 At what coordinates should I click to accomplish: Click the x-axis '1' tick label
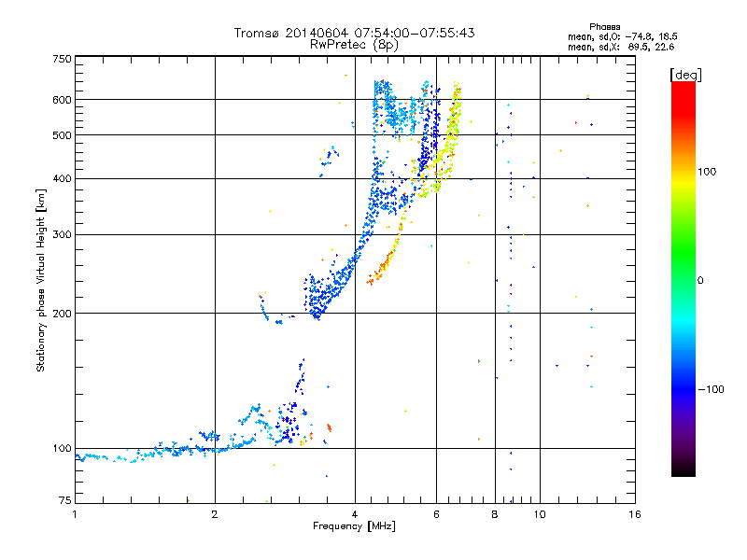[75, 514]
